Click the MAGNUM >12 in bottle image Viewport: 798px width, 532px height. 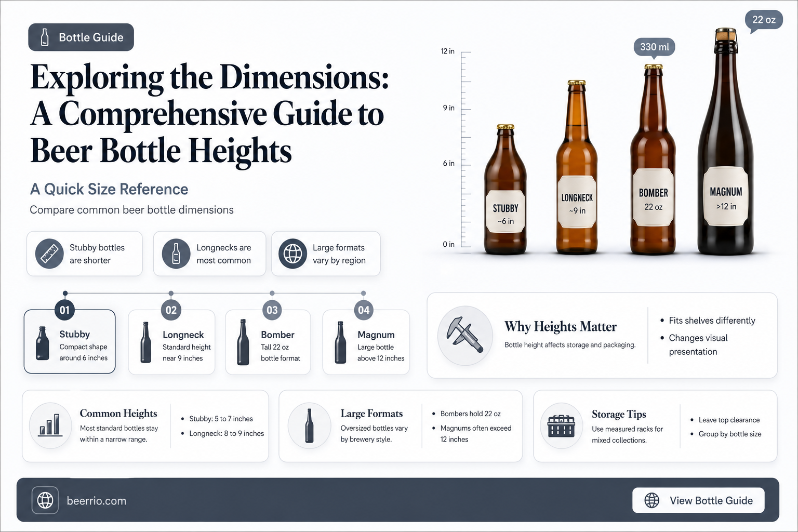(726, 141)
